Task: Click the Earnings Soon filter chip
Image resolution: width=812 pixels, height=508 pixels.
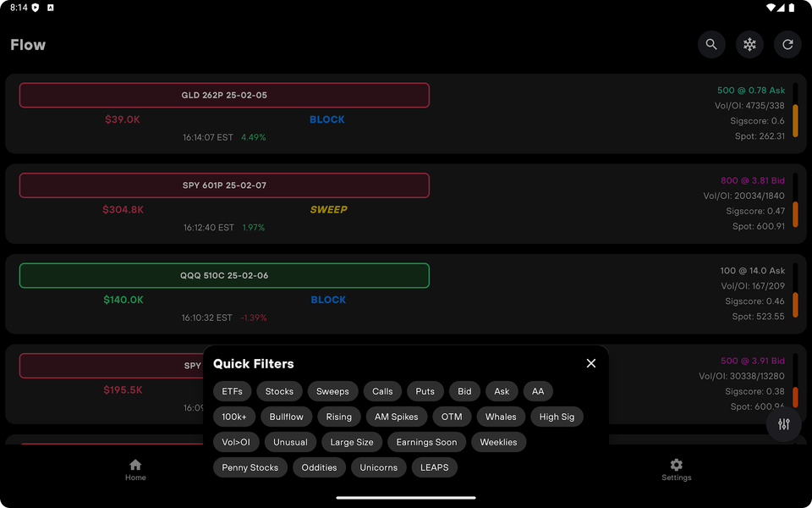Action: [426, 442]
